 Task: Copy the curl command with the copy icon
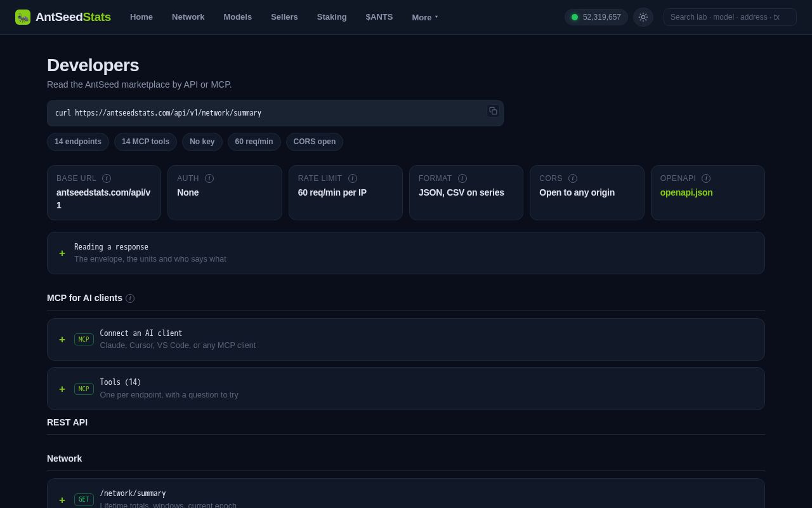click(493, 111)
